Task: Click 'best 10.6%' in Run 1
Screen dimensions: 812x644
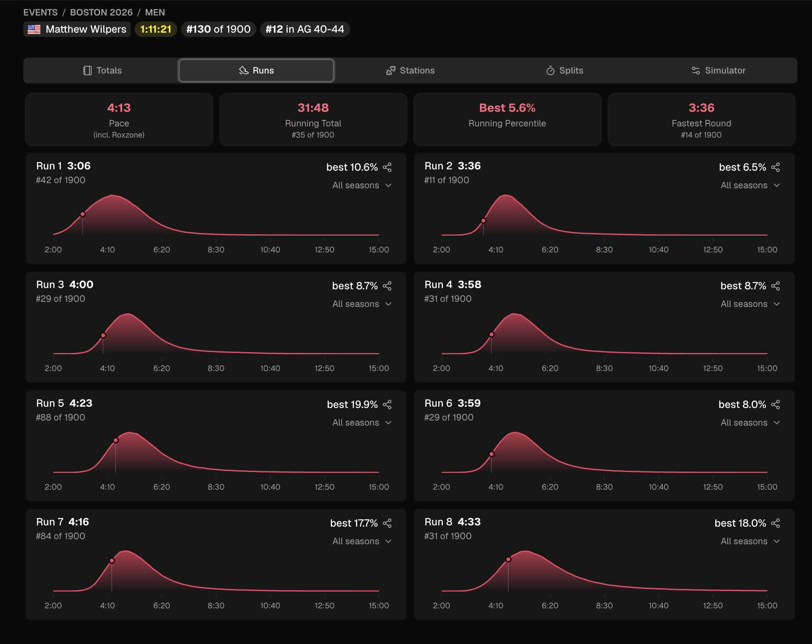Action: (x=352, y=167)
